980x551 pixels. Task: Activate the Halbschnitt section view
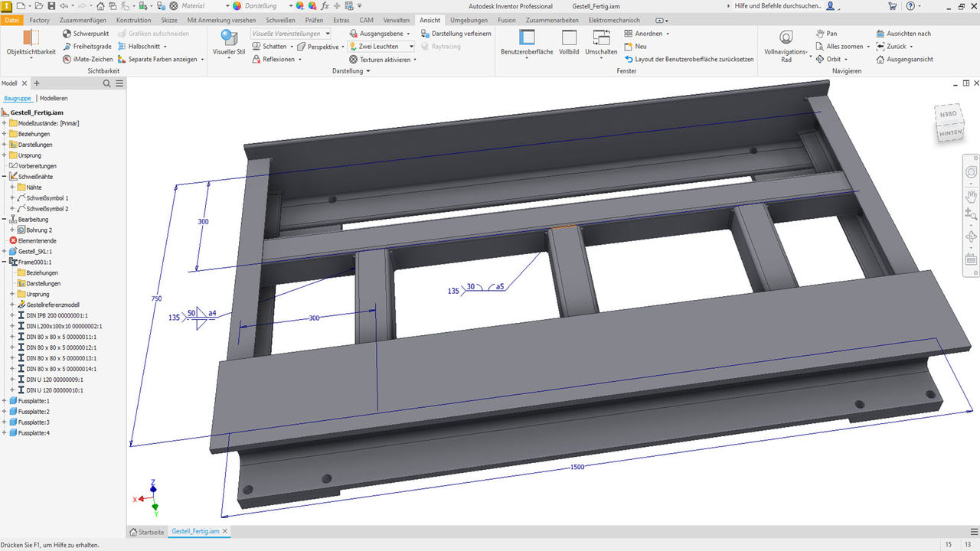click(x=142, y=46)
